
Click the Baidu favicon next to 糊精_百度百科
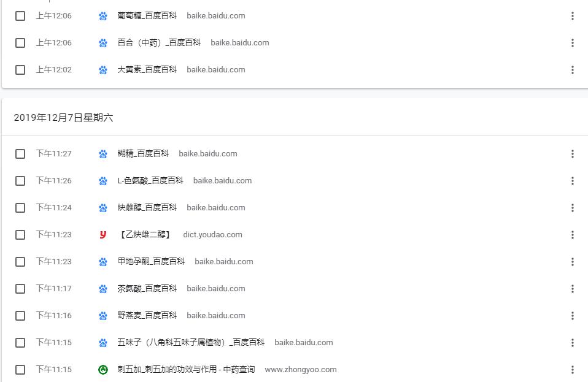click(x=103, y=153)
